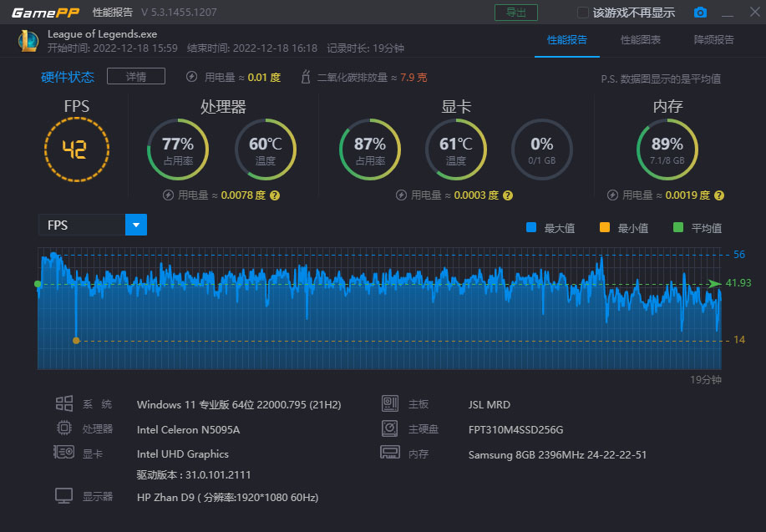Click the monitor icon beside 显示器
The image size is (766, 532).
pos(63,497)
